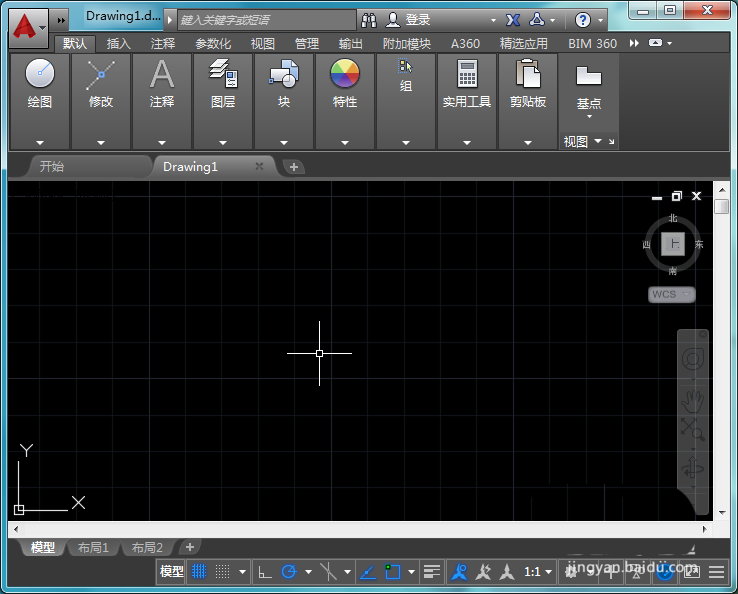The image size is (738, 594).
Task: Click the 块 (Block) panel icon
Action: tap(284, 73)
